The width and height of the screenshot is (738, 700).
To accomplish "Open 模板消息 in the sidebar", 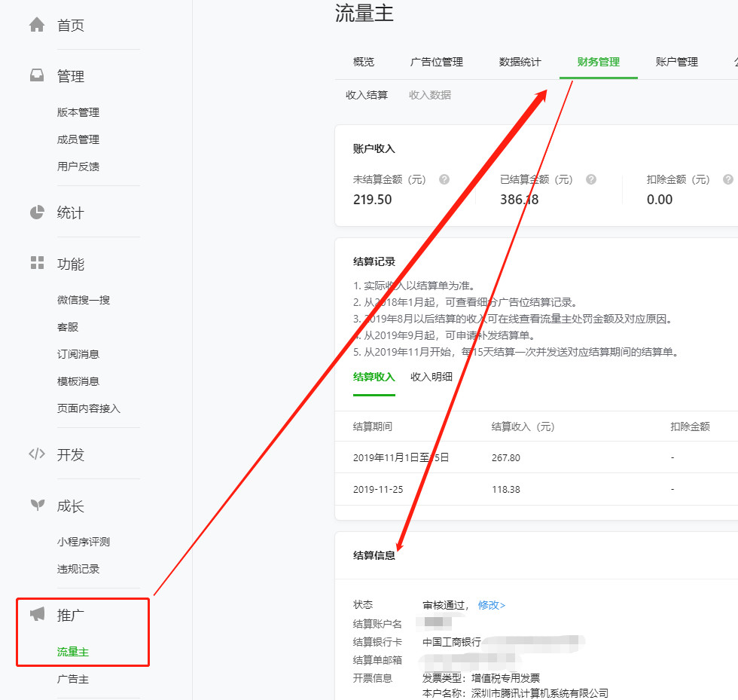I will pyautogui.click(x=78, y=381).
